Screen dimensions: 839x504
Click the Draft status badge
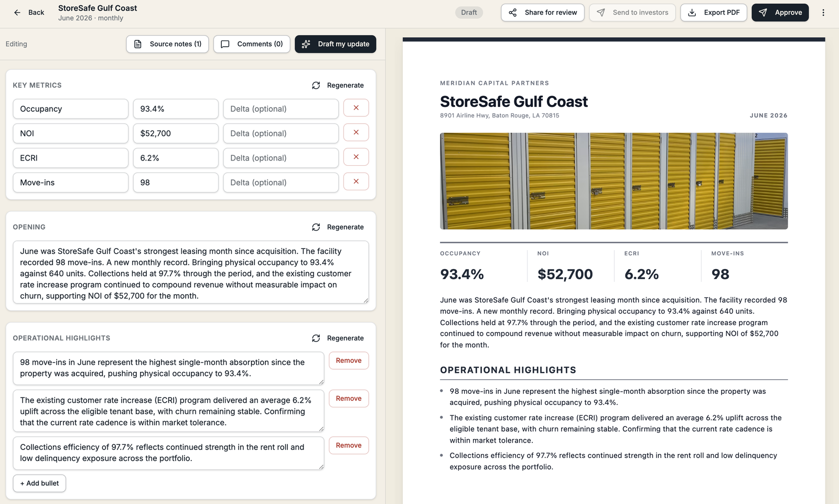pos(469,13)
